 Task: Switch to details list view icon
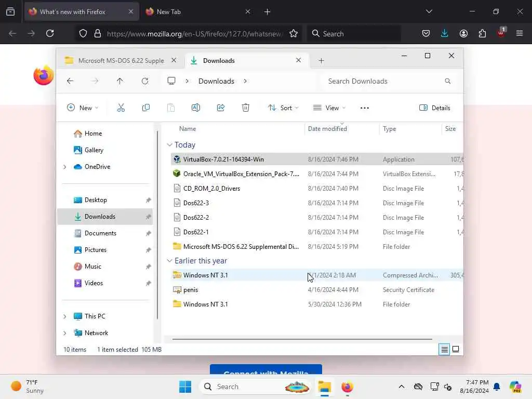click(x=444, y=349)
